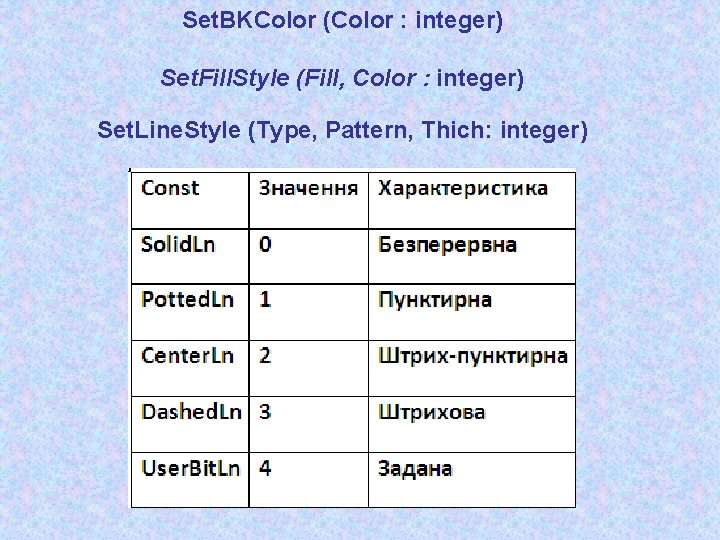
Task: Click the Характеристика header cell
Action: (x=472, y=200)
